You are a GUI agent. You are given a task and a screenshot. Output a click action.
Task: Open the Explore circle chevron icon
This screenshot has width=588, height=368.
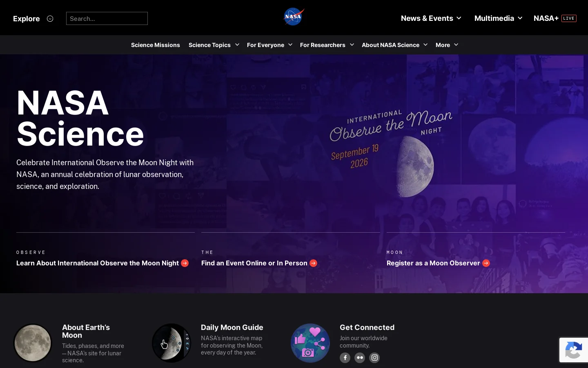coord(50,18)
